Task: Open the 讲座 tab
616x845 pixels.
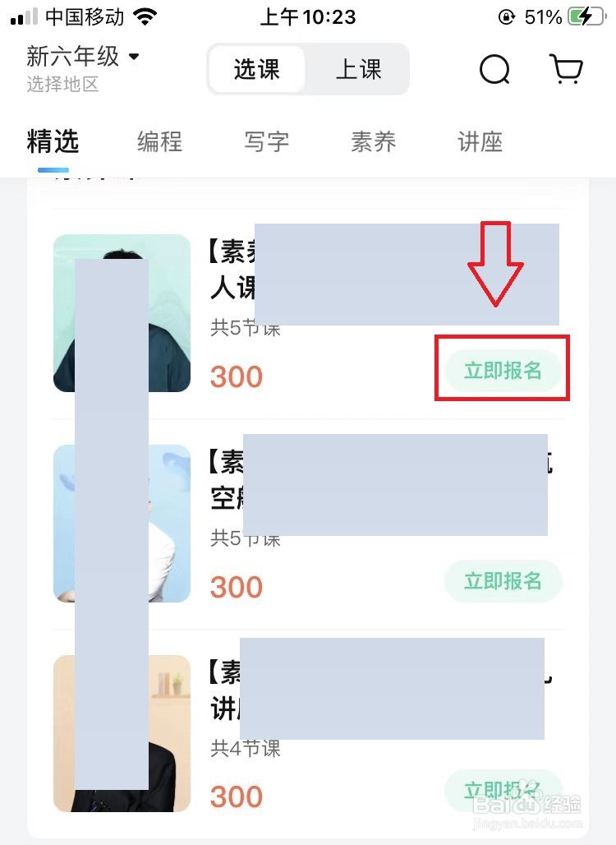Action: pos(480,141)
